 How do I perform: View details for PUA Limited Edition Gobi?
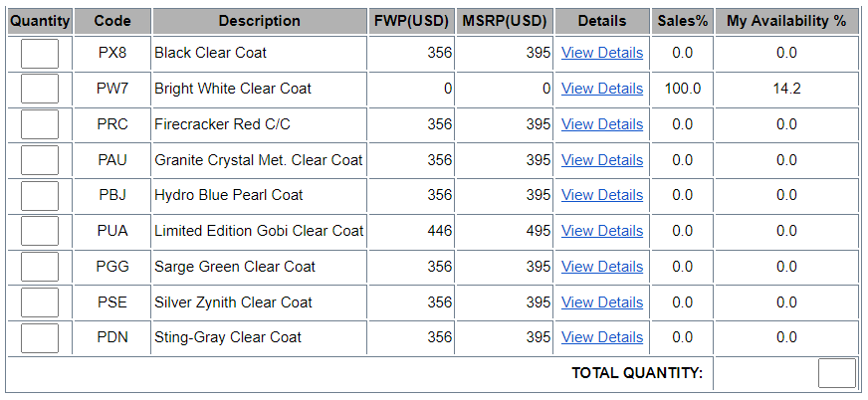pyautogui.click(x=602, y=231)
